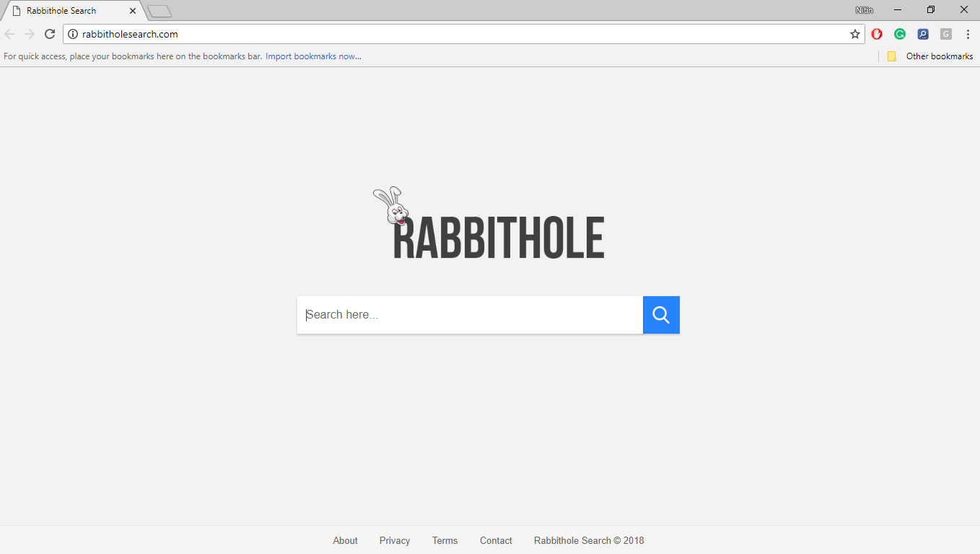Click Import bookmarks now link
The height and width of the screenshot is (554, 980).
pyautogui.click(x=312, y=56)
